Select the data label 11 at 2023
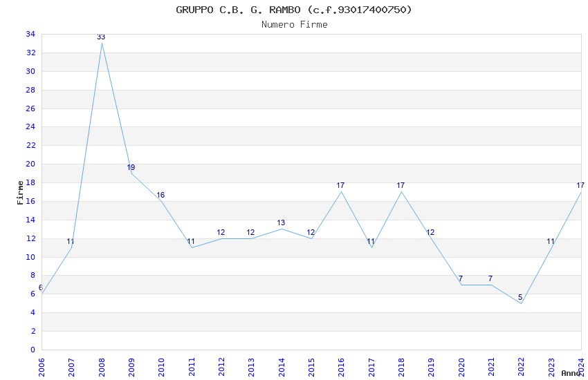 click(551, 242)
